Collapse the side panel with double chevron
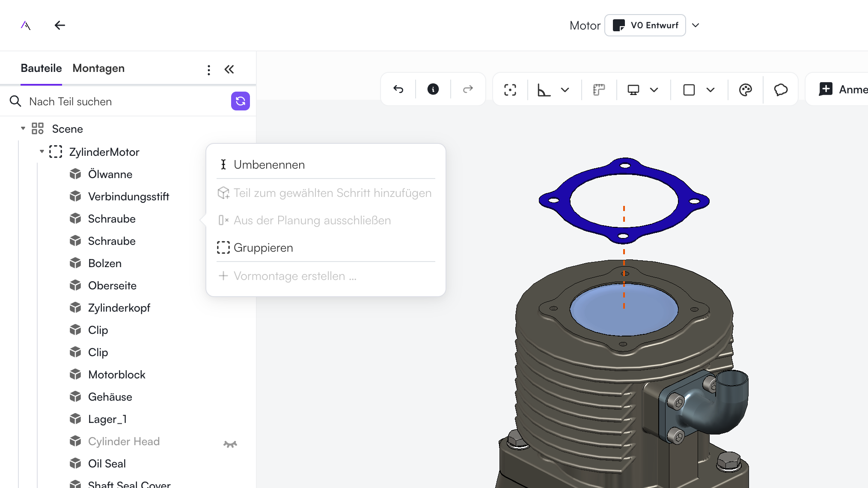Image resolution: width=868 pixels, height=488 pixels. (229, 69)
